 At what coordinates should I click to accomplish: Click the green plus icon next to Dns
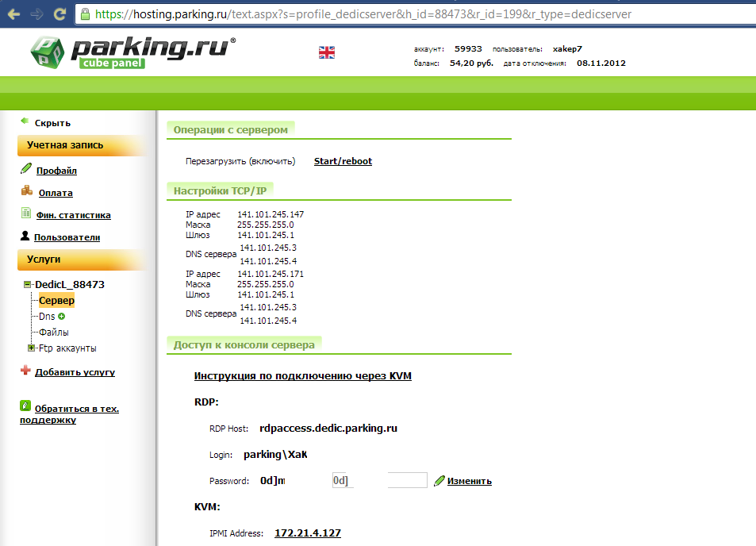(61, 317)
